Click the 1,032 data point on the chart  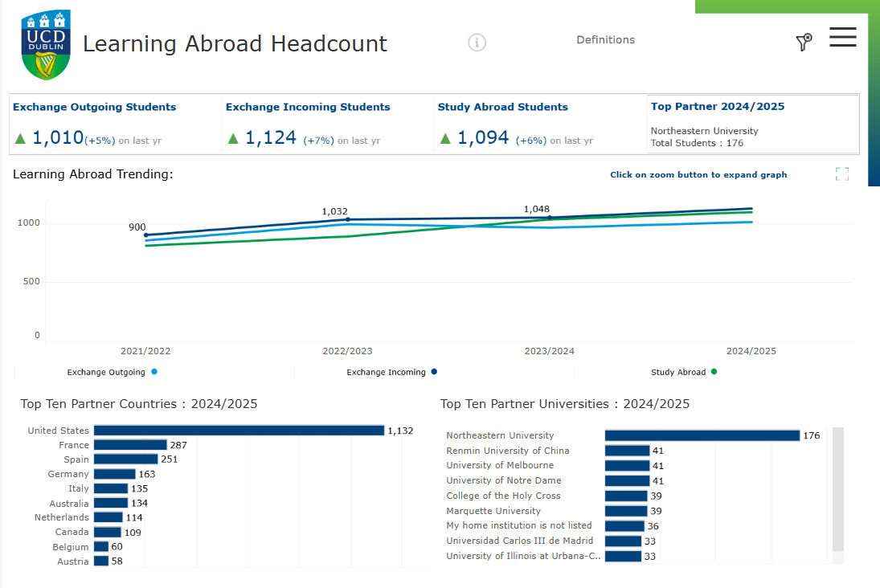coord(347,219)
